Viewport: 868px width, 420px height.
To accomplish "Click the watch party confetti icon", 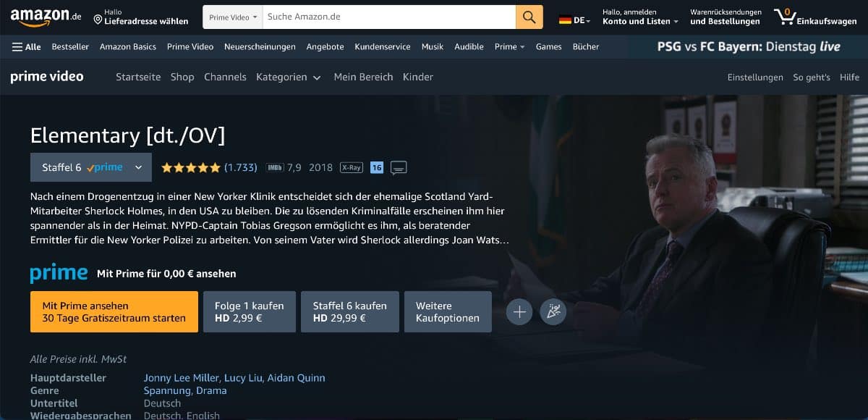I will 553,312.
